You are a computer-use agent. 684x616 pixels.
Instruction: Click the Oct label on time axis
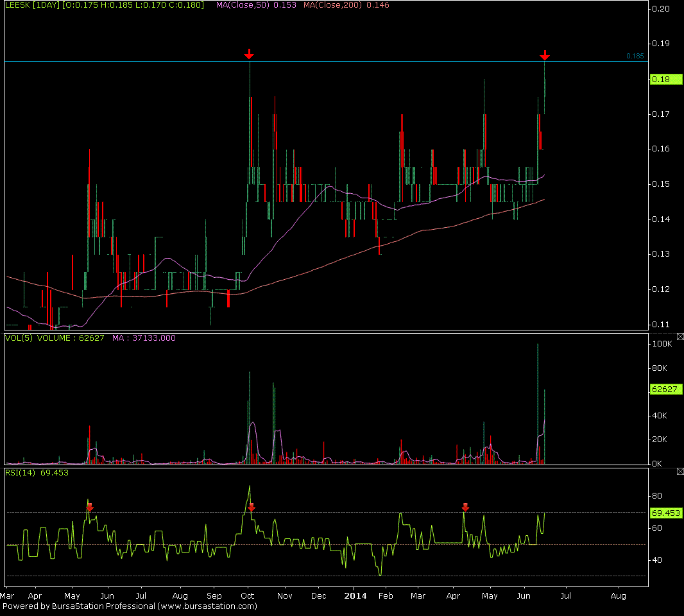[x=248, y=596]
